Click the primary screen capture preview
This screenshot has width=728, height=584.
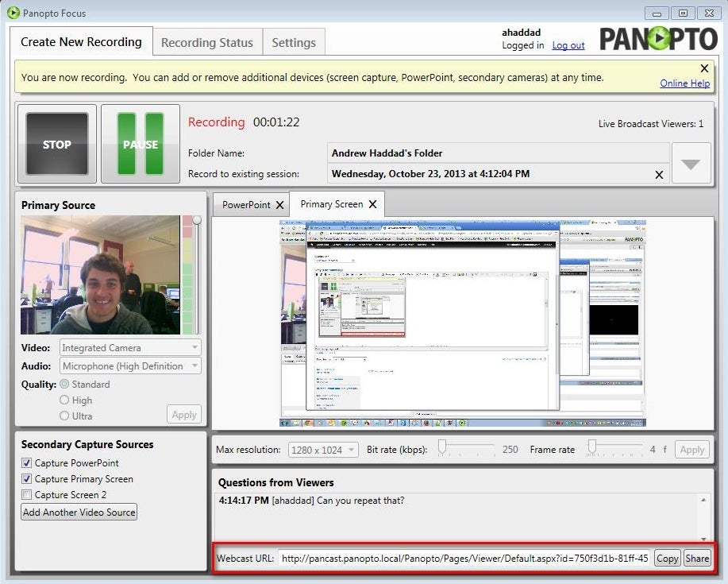click(x=462, y=323)
